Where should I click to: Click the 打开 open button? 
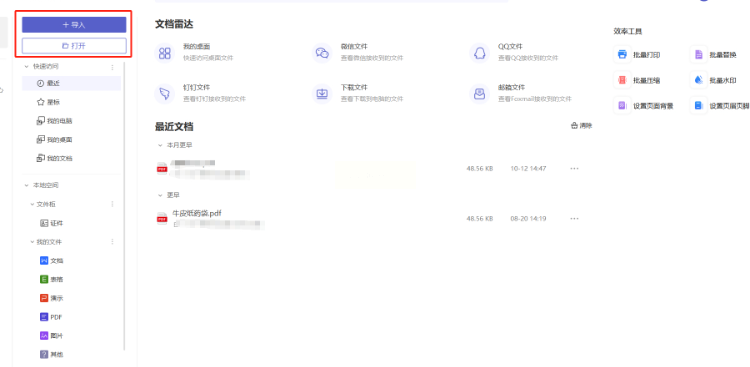pos(74,46)
